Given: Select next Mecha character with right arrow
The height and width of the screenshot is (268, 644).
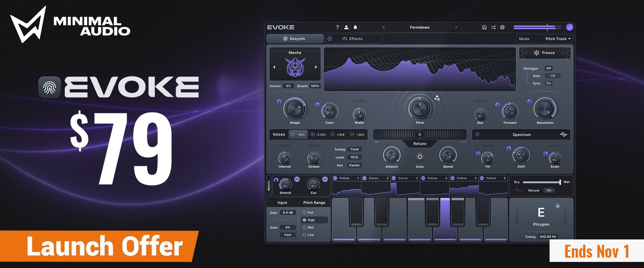Looking at the screenshot, I should click(316, 67).
